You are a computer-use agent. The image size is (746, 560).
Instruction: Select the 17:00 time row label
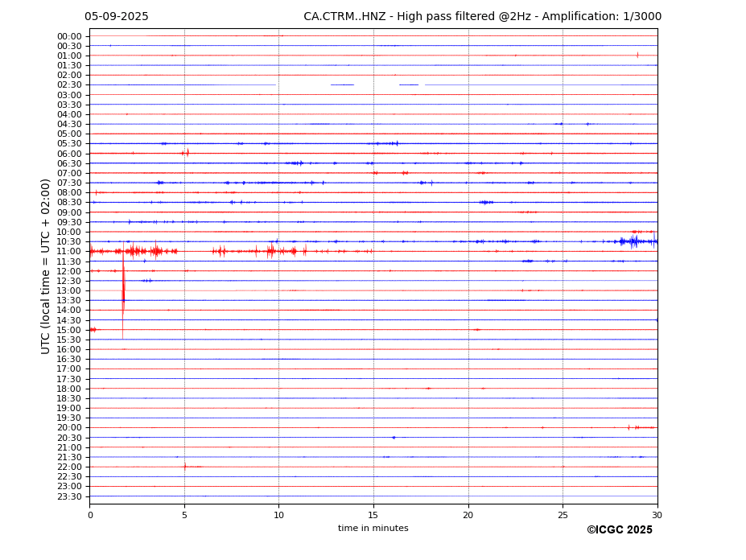(x=69, y=369)
